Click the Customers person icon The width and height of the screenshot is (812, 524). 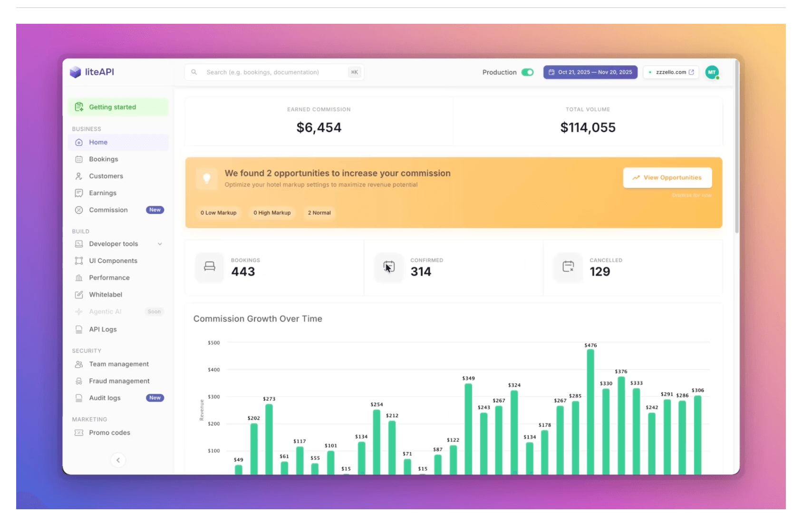coord(79,176)
